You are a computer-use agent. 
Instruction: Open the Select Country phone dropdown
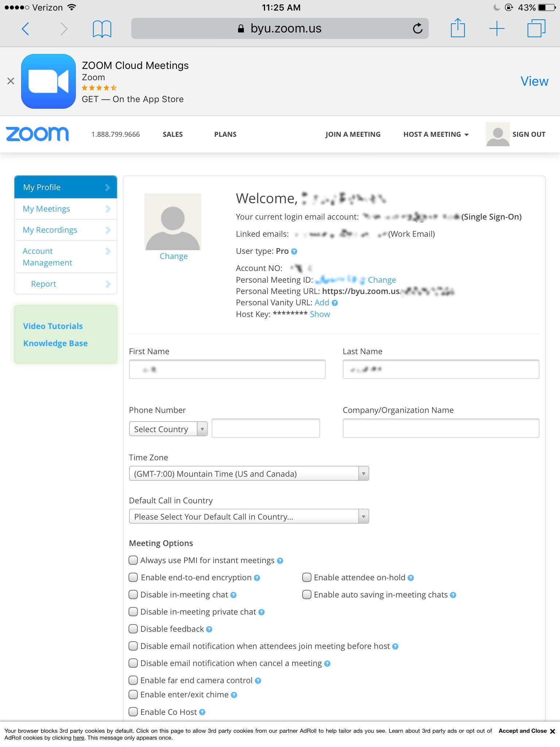pyautogui.click(x=168, y=429)
